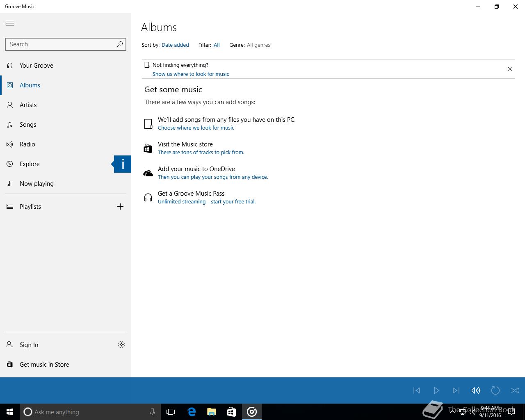The image size is (525, 420).
Task: Go to Artists view
Action: 66,105
